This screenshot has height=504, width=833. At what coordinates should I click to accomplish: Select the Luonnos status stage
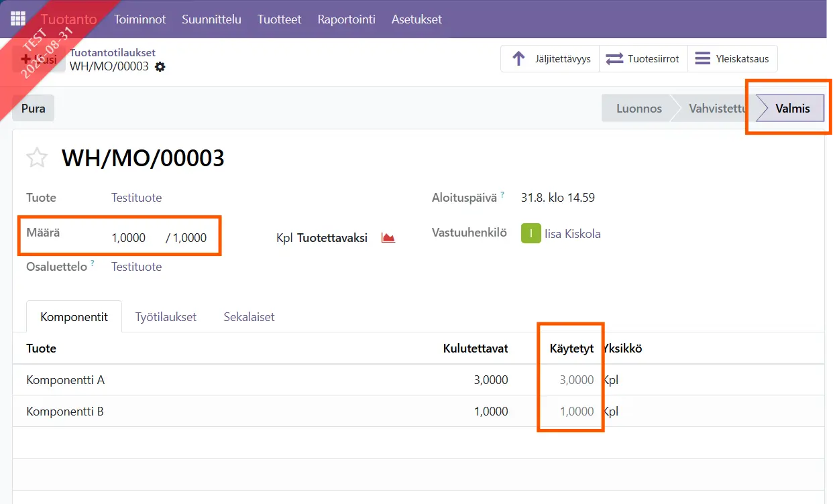click(639, 109)
